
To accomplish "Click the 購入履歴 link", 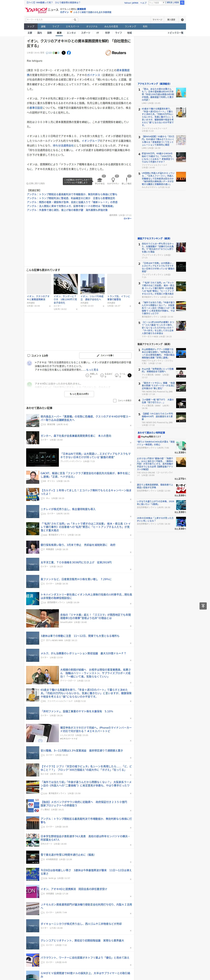I will [171, 20].
